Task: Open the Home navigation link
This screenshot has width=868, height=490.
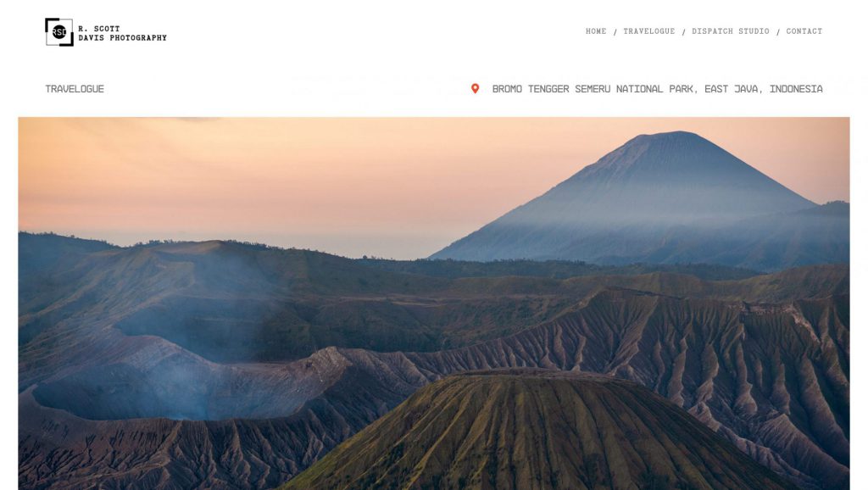Action: (596, 31)
